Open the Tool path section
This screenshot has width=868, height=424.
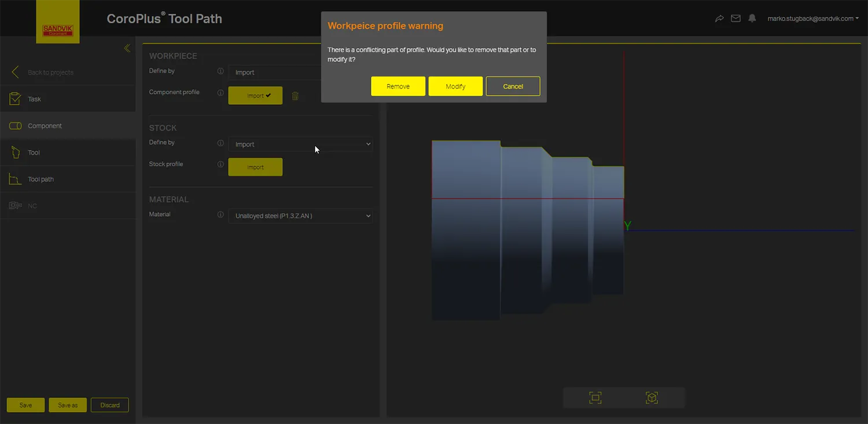pos(68,179)
